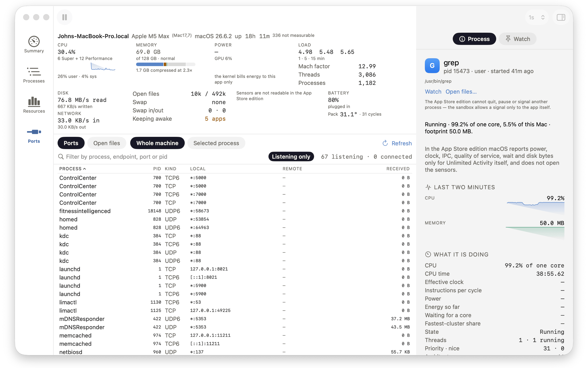
Task: Click the '67 listening · 0 connected' status
Action: tap(366, 156)
